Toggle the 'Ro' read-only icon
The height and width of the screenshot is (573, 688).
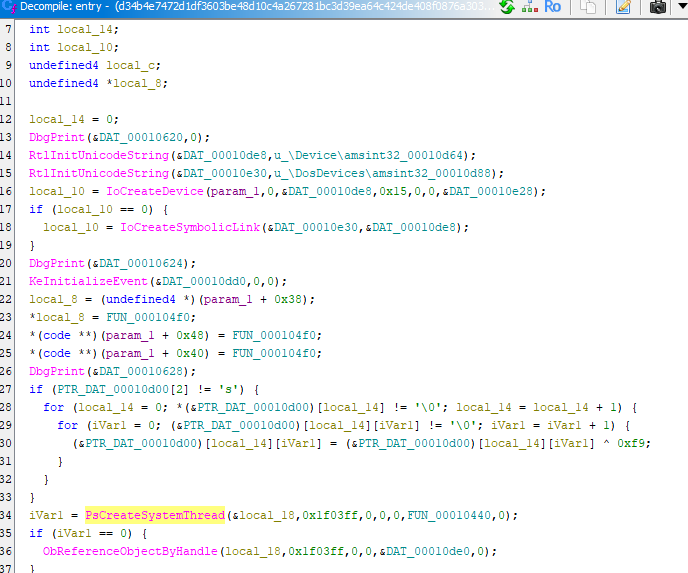(x=552, y=8)
